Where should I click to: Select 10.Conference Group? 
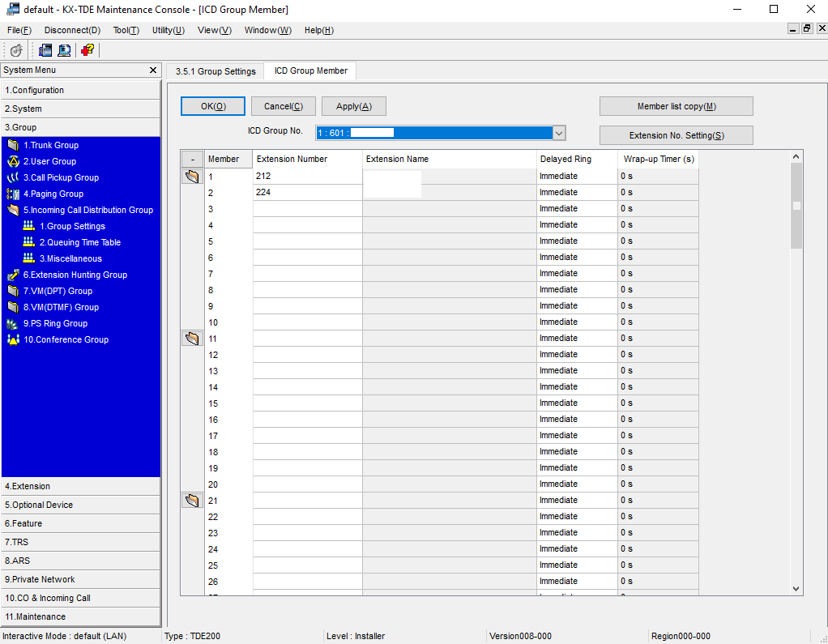tap(66, 340)
